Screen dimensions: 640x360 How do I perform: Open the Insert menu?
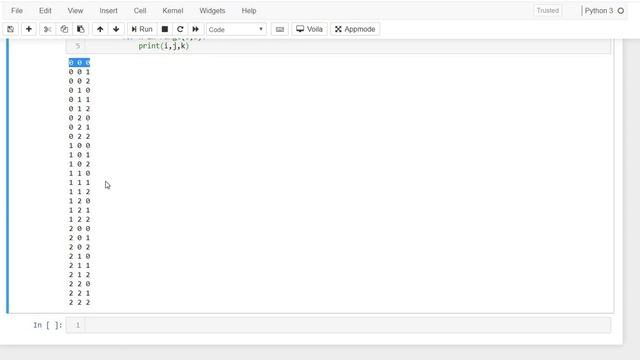109,11
